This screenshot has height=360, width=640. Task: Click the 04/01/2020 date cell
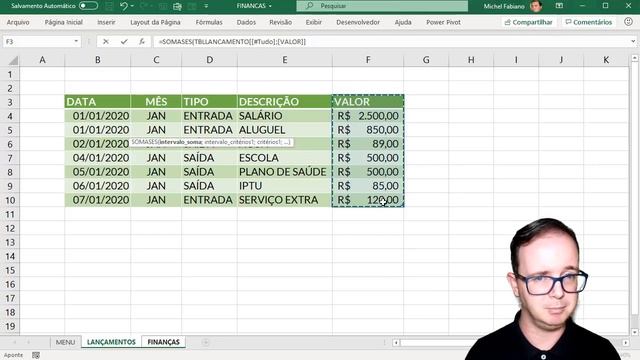tap(98, 158)
